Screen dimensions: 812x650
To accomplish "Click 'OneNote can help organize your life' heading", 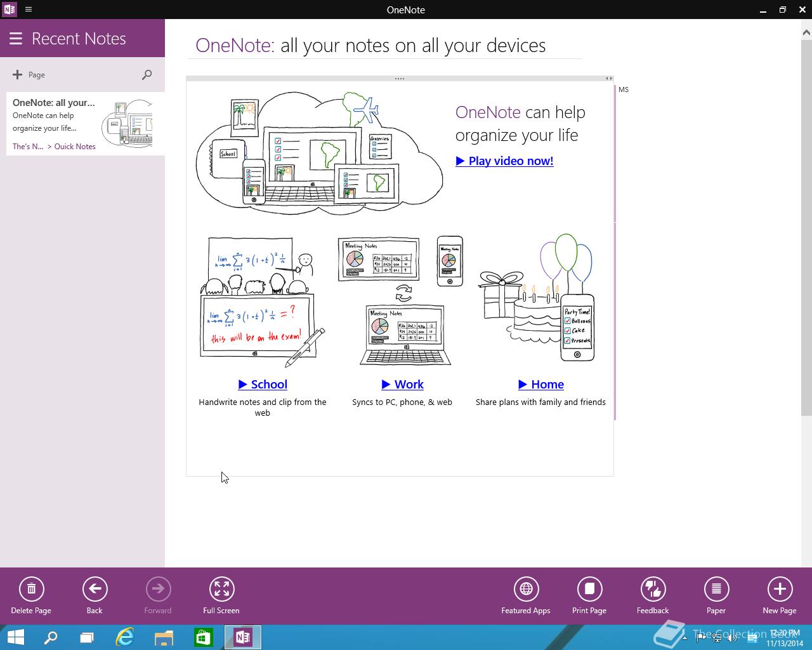I will 520,124.
